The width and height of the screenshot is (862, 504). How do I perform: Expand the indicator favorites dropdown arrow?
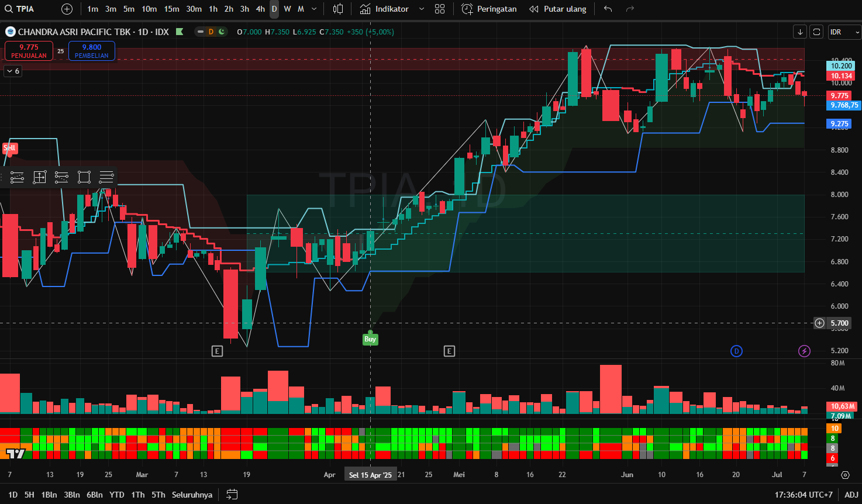[423, 9]
